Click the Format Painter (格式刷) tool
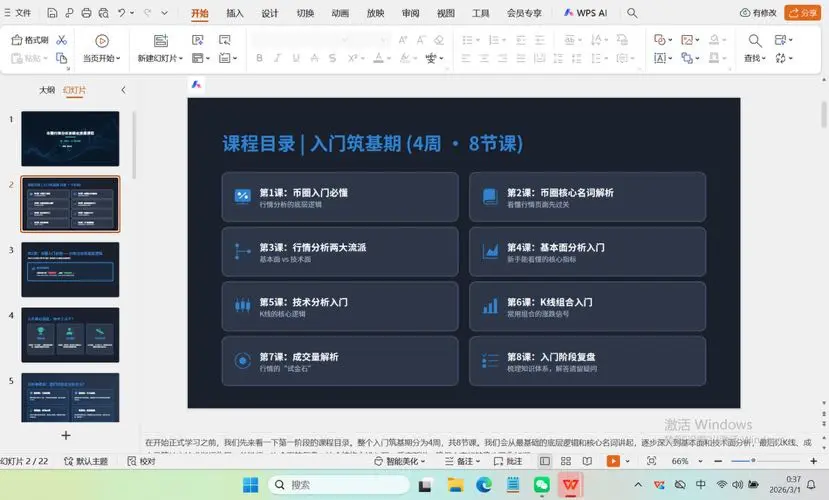 point(29,40)
